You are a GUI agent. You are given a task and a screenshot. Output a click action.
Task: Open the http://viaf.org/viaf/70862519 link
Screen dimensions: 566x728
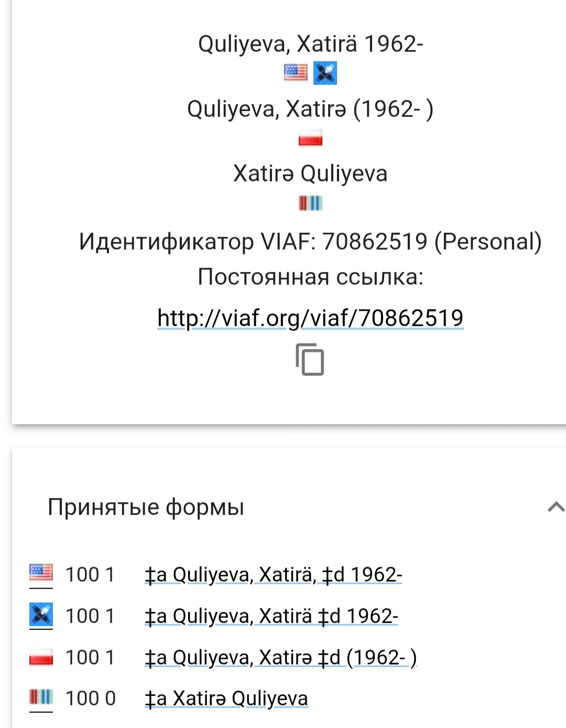310,318
